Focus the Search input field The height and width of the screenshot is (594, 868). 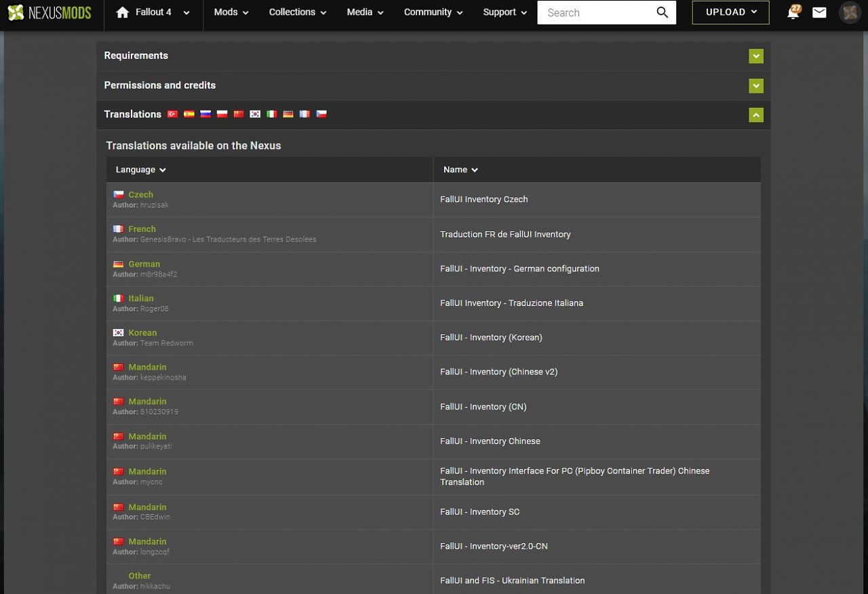point(593,12)
